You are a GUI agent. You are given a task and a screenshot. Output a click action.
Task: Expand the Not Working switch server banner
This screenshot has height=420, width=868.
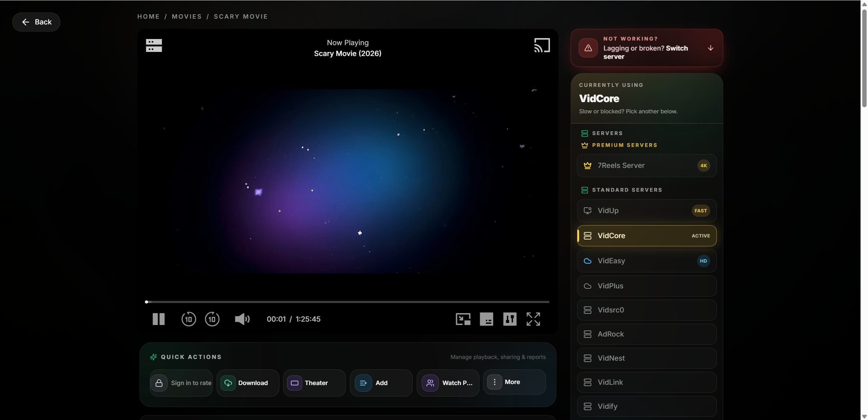pyautogui.click(x=647, y=48)
